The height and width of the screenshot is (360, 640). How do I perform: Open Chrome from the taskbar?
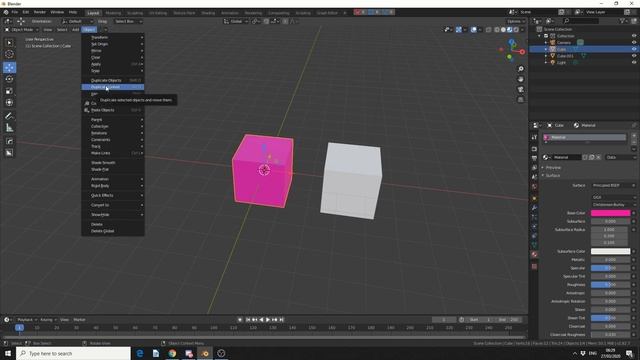pos(172,353)
